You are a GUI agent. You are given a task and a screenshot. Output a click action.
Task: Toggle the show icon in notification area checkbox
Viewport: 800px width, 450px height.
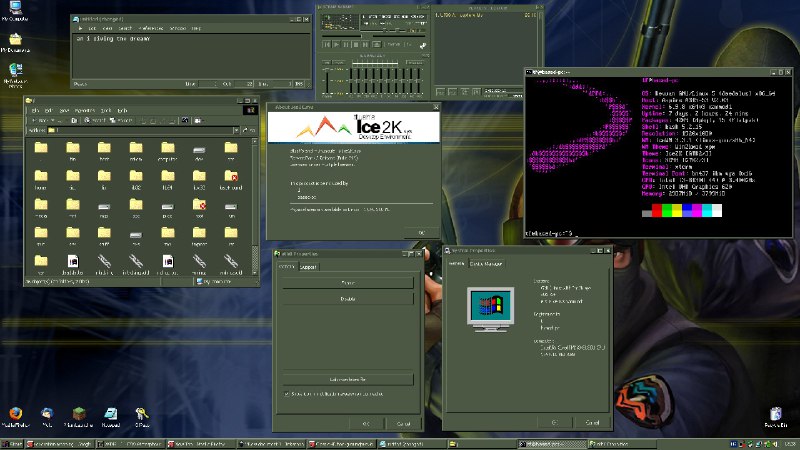click(x=286, y=394)
